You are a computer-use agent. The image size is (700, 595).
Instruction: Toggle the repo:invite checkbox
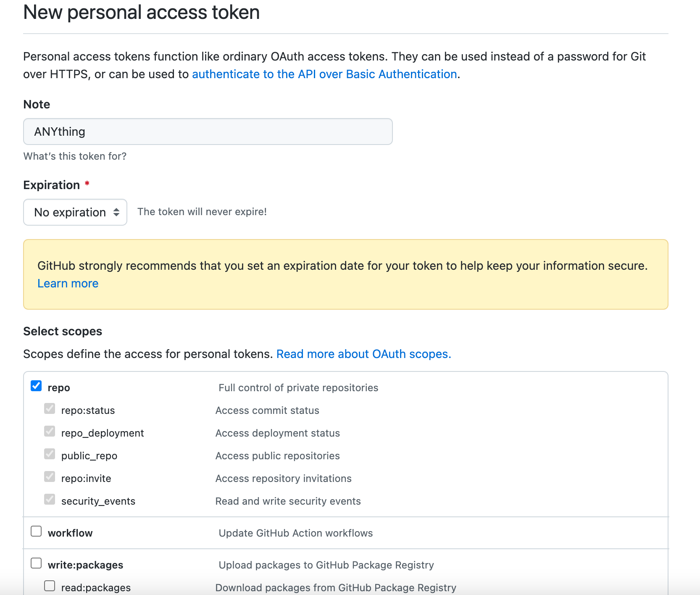click(50, 477)
